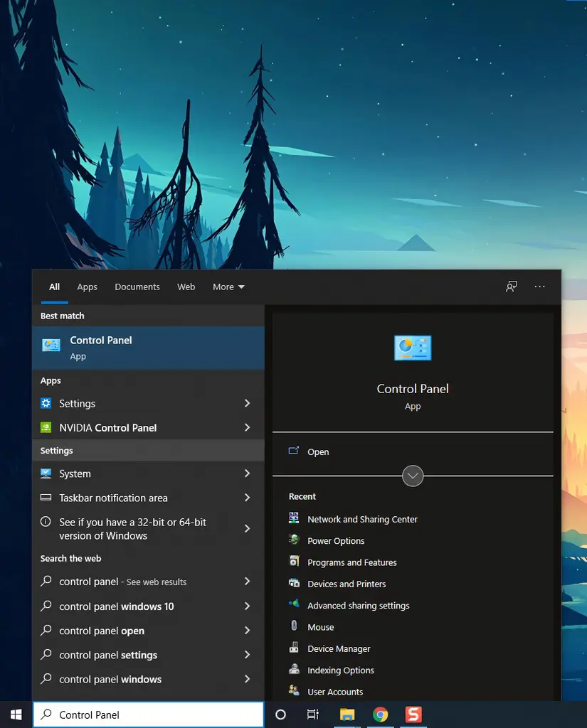Open Control Panel via the Open link
The image size is (587, 728).
tap(318, 451)
